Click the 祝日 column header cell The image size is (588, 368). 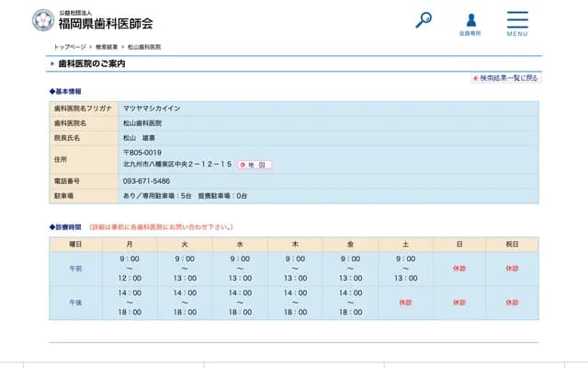[512, 245]
